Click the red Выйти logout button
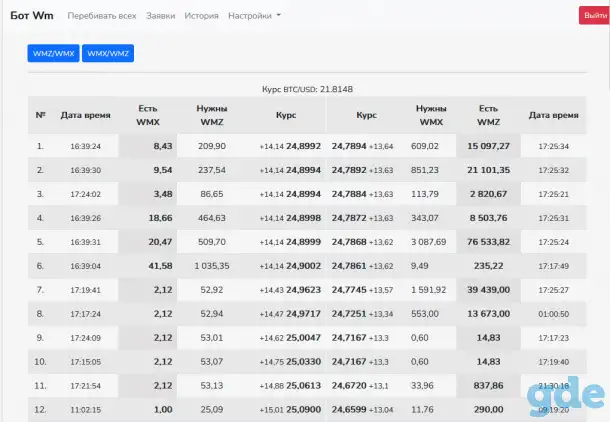610x422 pixels. tap(595, 16)
